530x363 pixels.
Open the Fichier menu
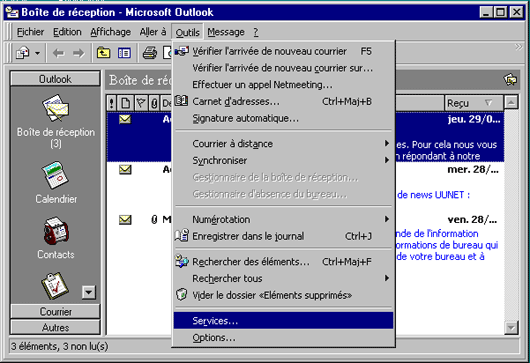click(30, 32)
